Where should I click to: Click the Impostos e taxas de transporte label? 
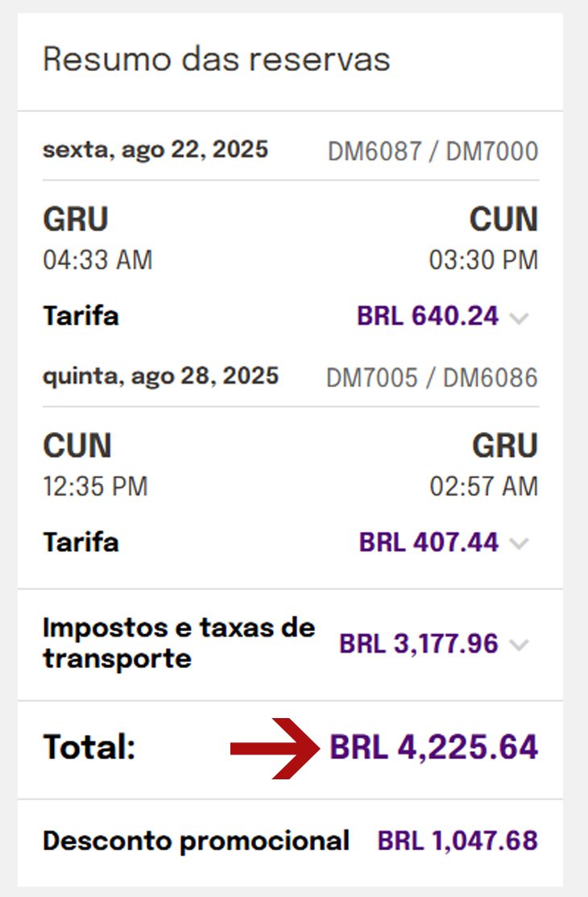179,643
